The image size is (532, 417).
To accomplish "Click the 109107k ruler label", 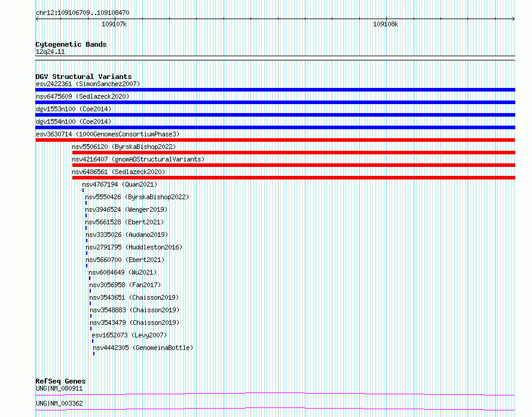I will 114,24.
